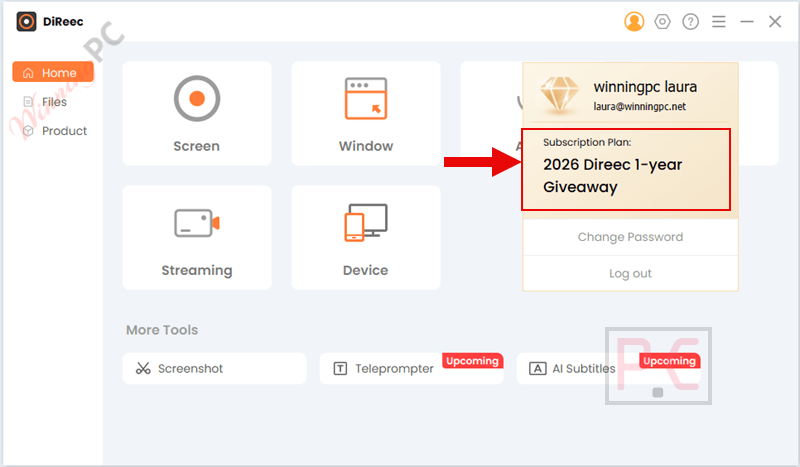Image resolution: width=800 pixels, height=467 pixels.
Task: Click the Teleprompter T icon
Action: point(340,368)
